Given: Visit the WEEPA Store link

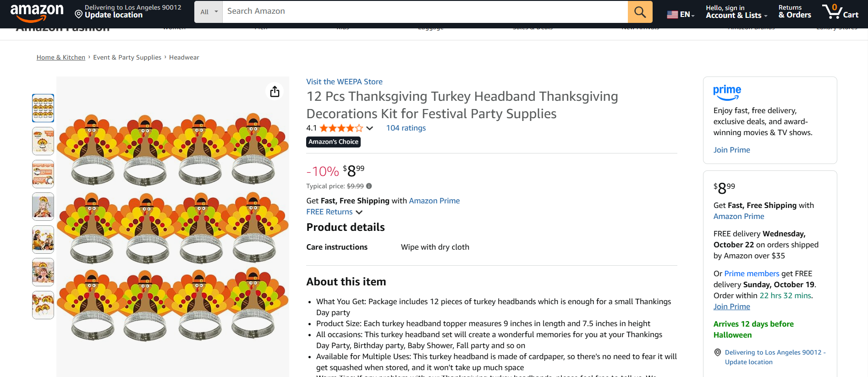Looking at the screenshot, I should (344, 82).
